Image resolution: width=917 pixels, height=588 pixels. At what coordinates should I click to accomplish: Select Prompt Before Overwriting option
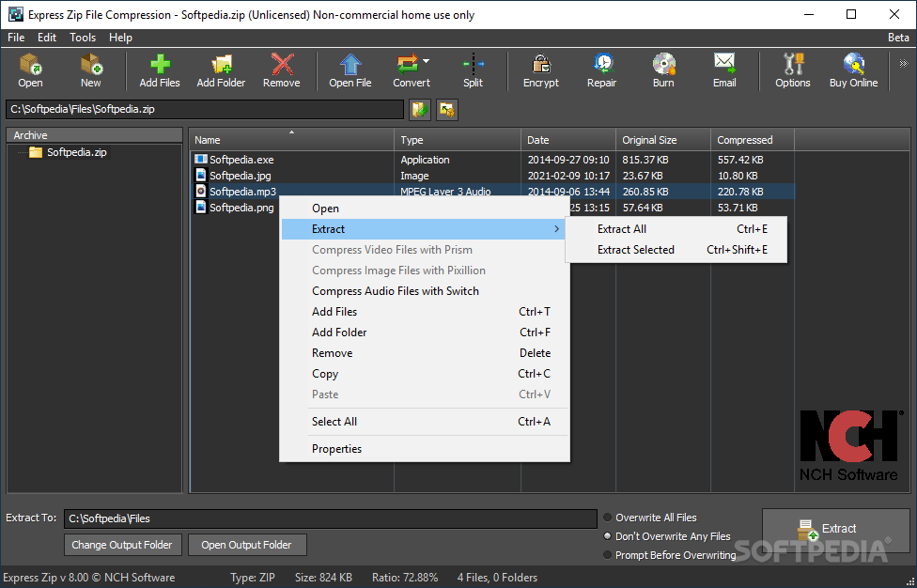(x=608, y=555)
